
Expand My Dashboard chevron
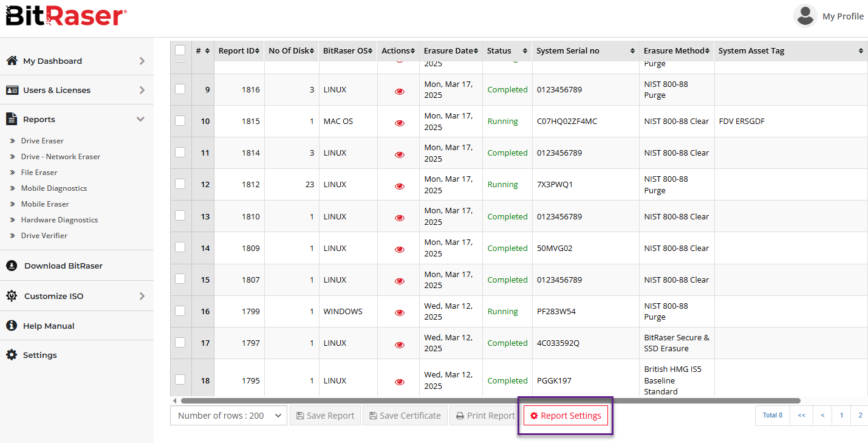pyautogui.click(x=142, y=61)
